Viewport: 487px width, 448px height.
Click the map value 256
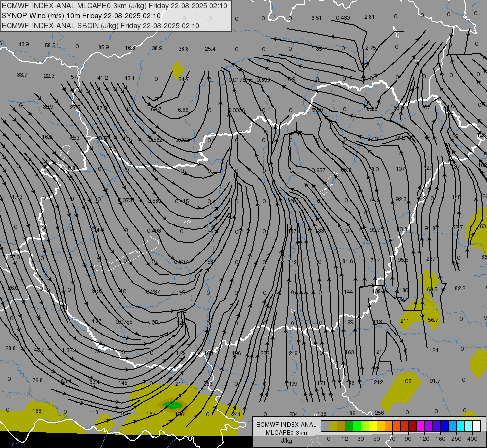(379, 413)
